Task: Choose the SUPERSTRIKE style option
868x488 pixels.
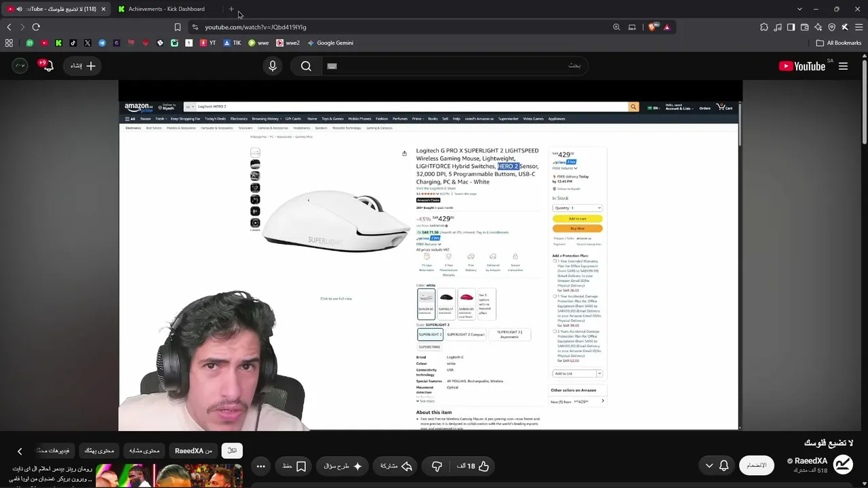Action: point(429,347)
